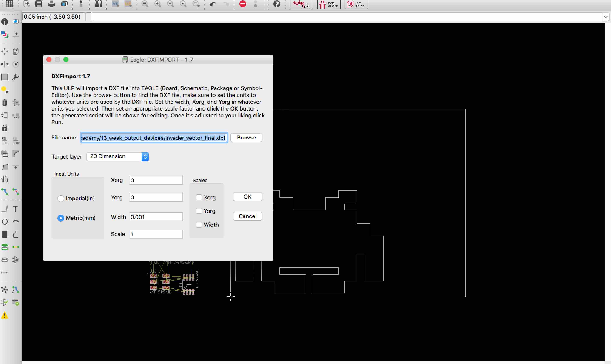Image resolution: width=611 pixels, height=364 pixels.
Task: Select the Route airwire tool
Action: click(5, 192)
